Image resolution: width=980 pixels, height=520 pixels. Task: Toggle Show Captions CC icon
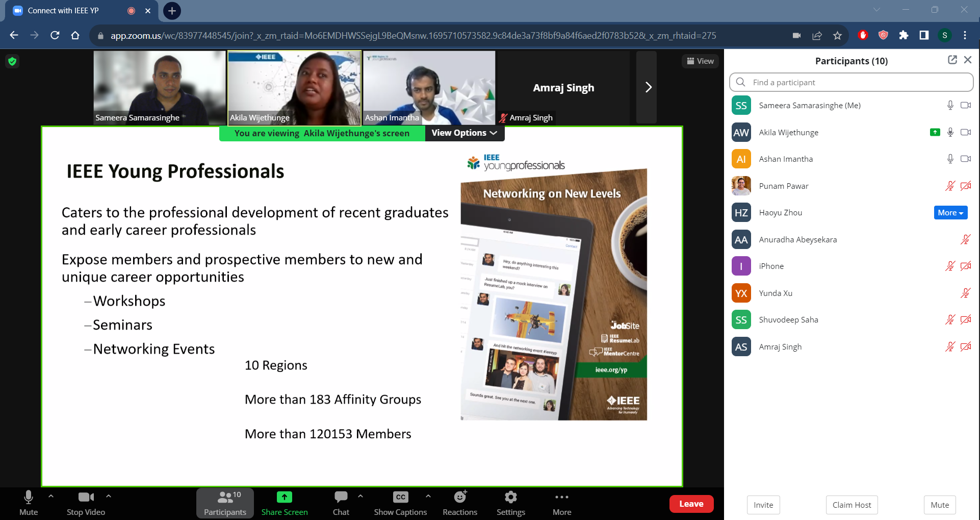[x=400, y=497]
